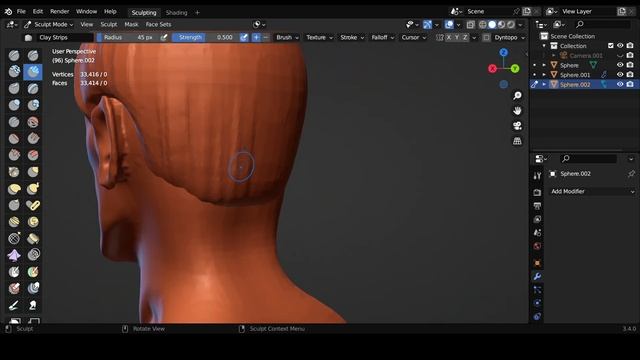Select the Blob brush
640x360 pixels.
[x=33, y=105]
